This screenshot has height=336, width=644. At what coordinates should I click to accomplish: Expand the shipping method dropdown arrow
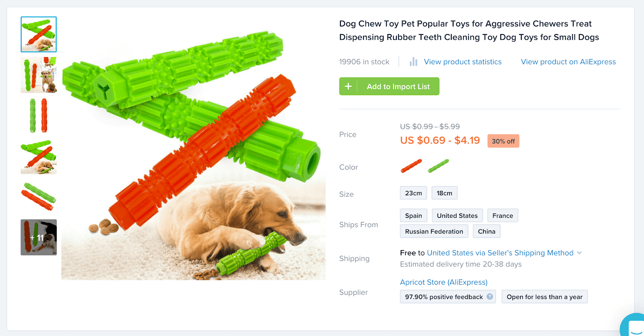pyautogui.click(x=579, y=253)
